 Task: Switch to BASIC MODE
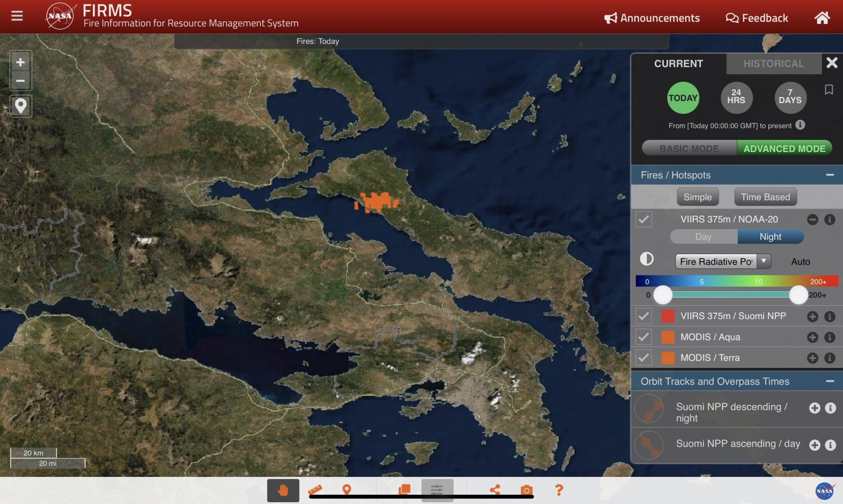tap(689, 148)
